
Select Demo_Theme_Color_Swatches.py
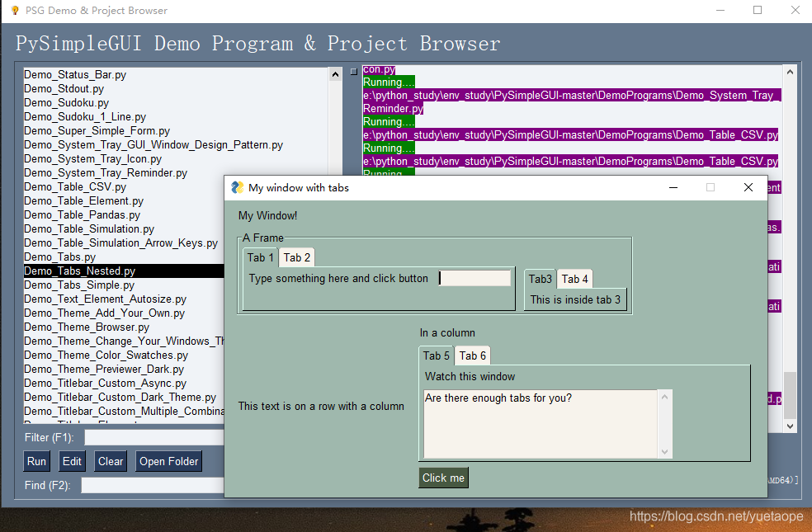(x=106, y=355)
